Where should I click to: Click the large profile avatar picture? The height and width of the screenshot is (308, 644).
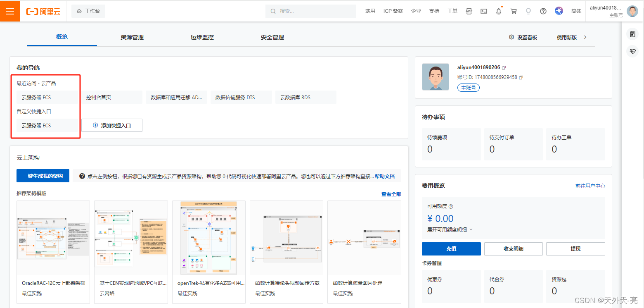pos(436,77)
